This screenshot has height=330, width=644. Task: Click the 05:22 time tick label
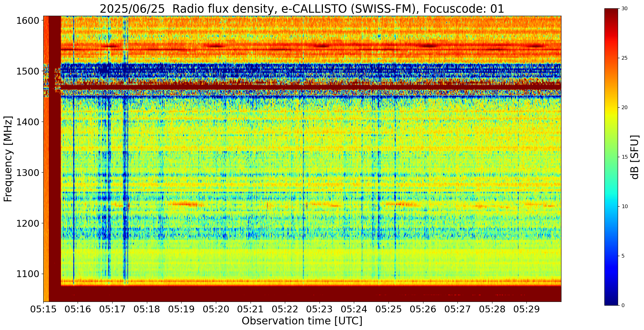point(285,309)
